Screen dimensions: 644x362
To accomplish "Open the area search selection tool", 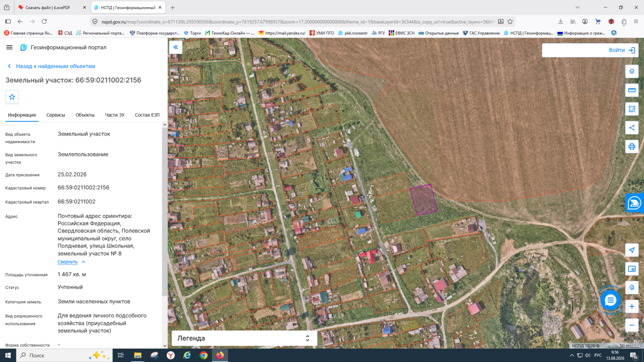I will tap(632, 109).
